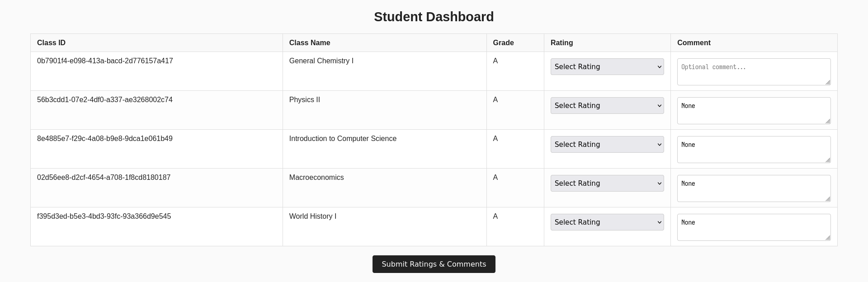
Task: Open the rating dropdown for Physics II
Action: pyautogui.click(x=607, y=105)
